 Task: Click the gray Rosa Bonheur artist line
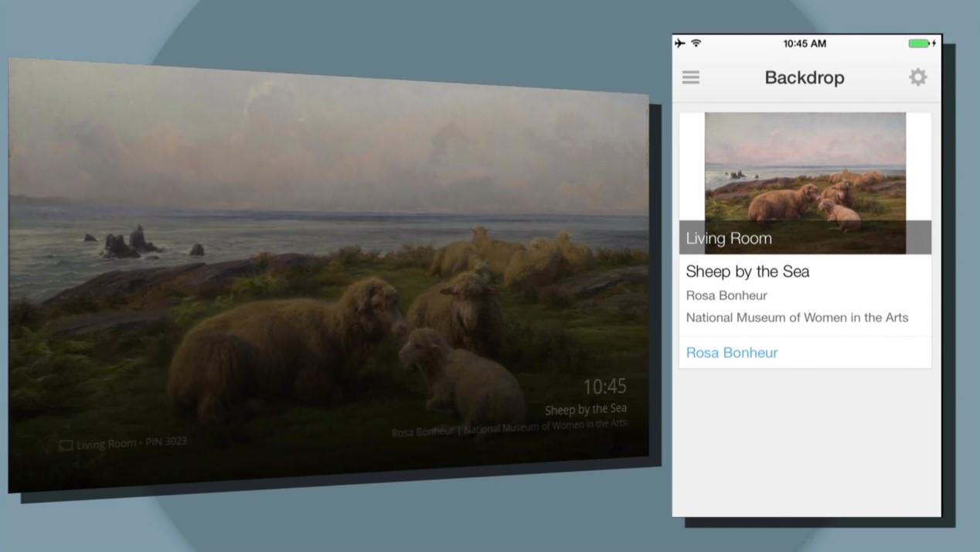(x=726, y=295)
